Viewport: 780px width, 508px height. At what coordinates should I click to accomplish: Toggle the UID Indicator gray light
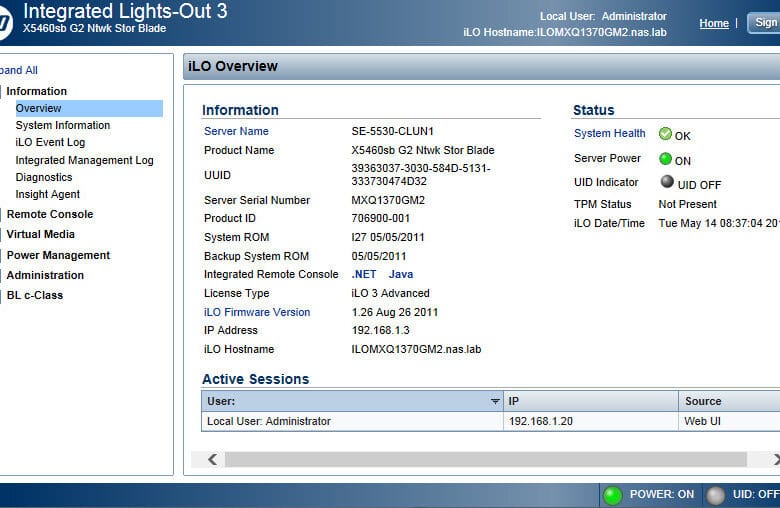[667, 182]
